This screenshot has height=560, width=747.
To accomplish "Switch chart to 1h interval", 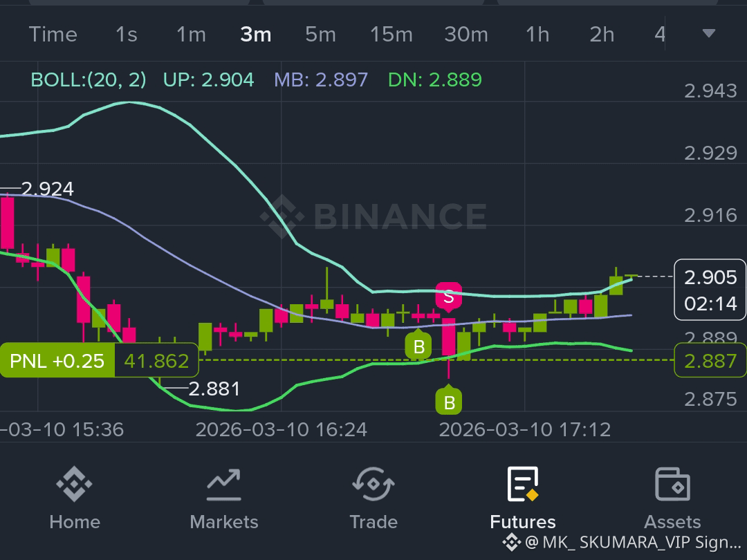I will [537, 35].
